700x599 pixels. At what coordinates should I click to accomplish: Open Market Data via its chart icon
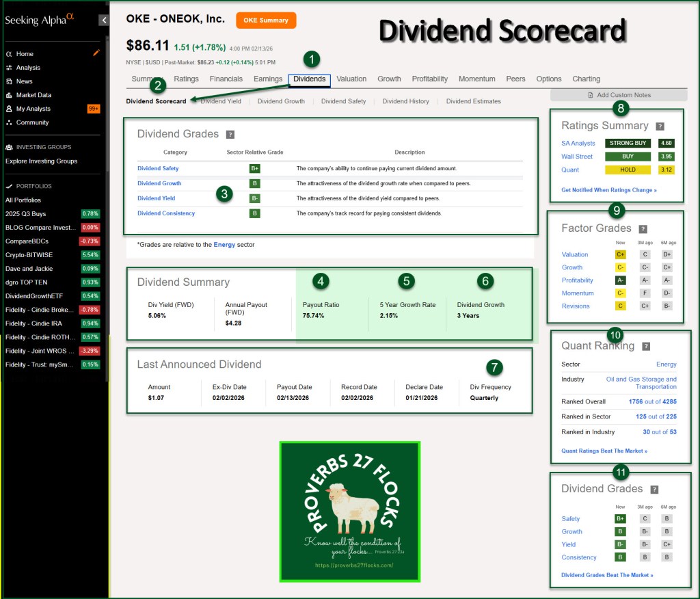(9, 95)
